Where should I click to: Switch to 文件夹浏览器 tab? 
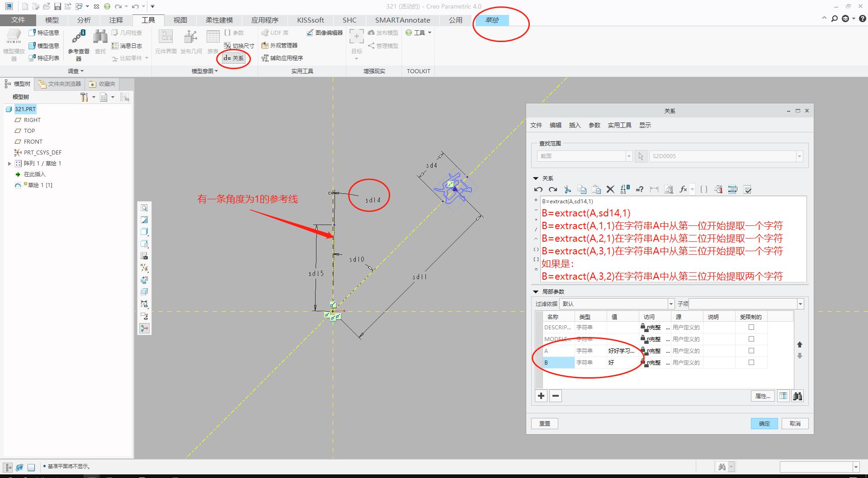click(x=60, y=84)
